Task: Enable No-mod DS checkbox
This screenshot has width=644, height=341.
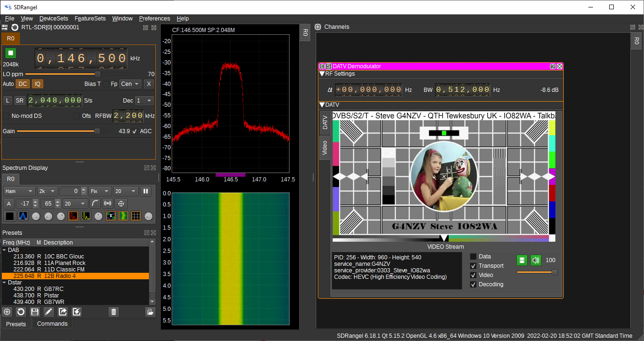Action: point(6,116)
